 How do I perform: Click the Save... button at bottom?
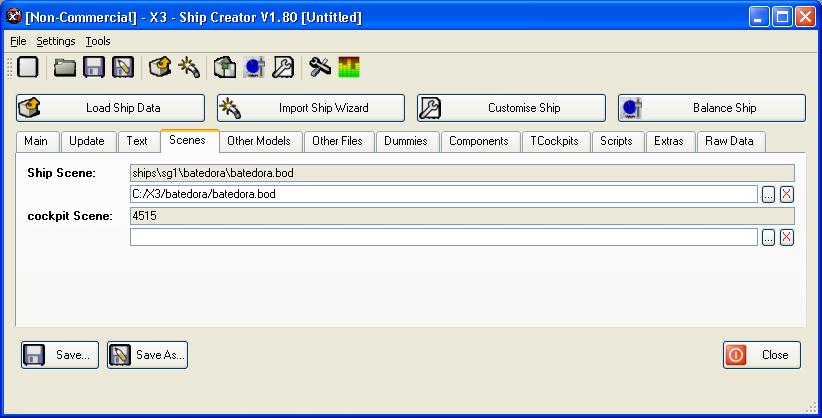click(x=60, y=355)
